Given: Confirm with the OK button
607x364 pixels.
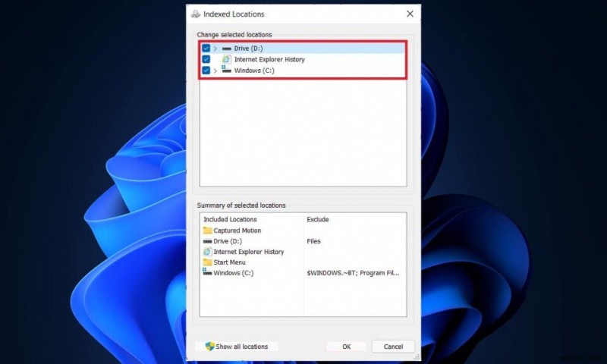Looking at the screenshot, I should 347,347.
